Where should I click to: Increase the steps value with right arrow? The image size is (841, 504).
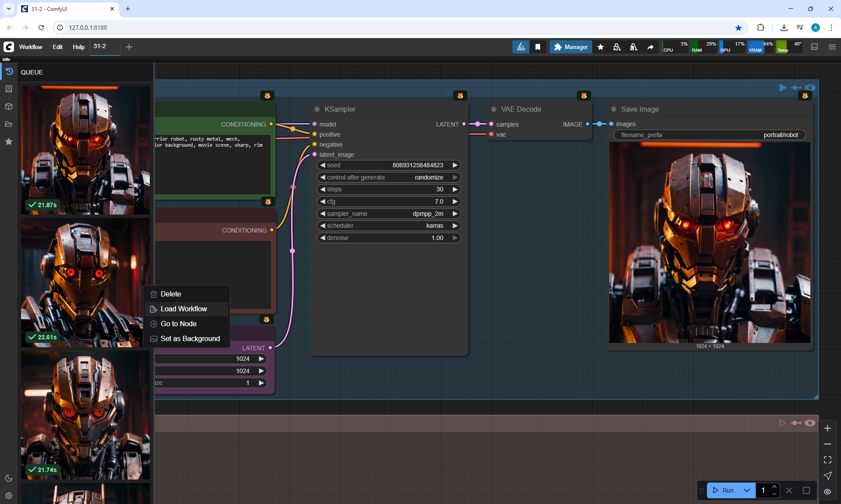coord(455,189)
